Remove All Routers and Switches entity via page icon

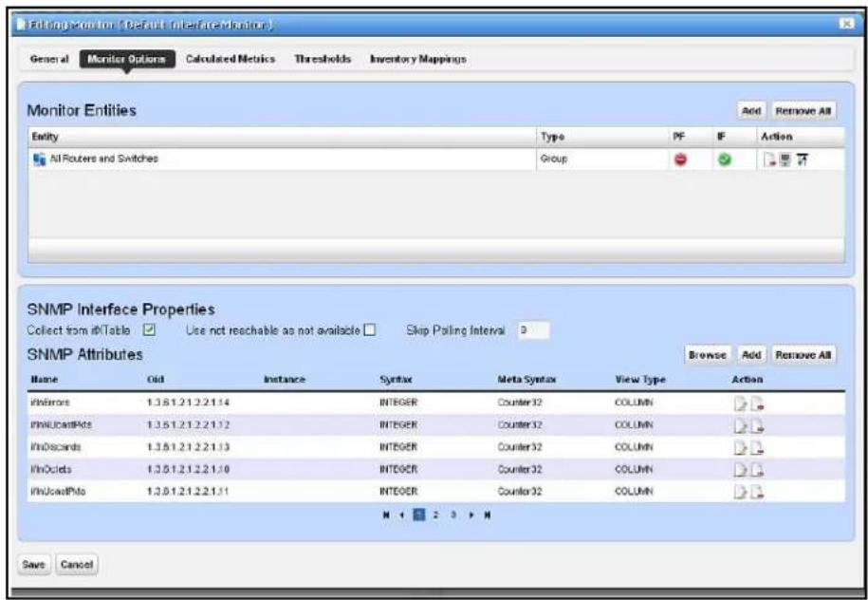[770, 159]
